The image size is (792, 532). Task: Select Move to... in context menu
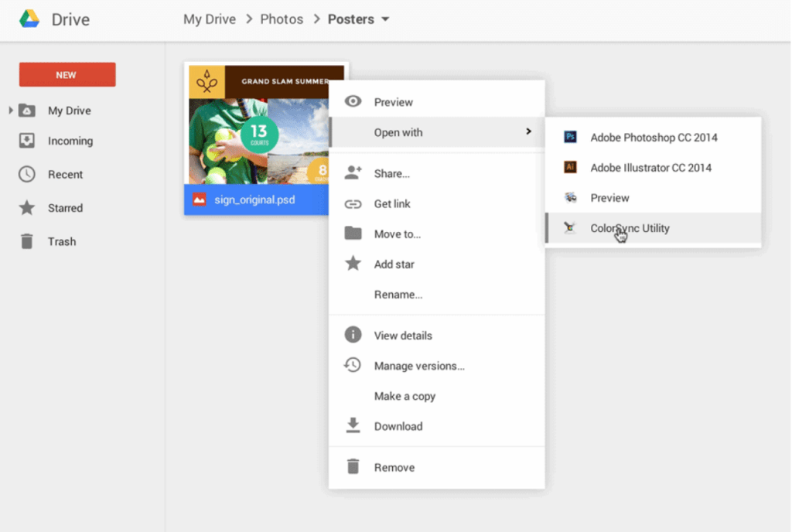397,234
